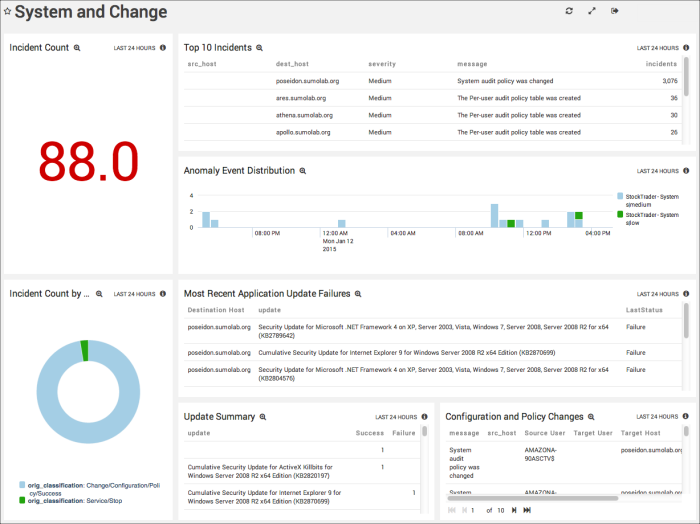Click the share dashboard icon
The width and height of the screenshot is (700, 524).
[x=615, y=11]
